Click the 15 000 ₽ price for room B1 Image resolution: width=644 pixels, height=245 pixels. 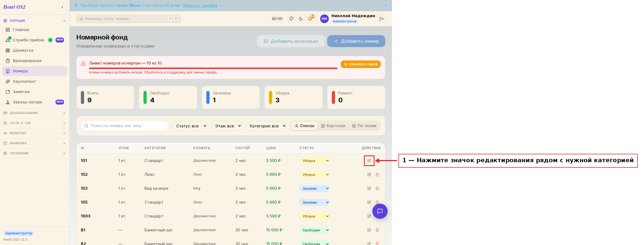(x=274, y=230)
